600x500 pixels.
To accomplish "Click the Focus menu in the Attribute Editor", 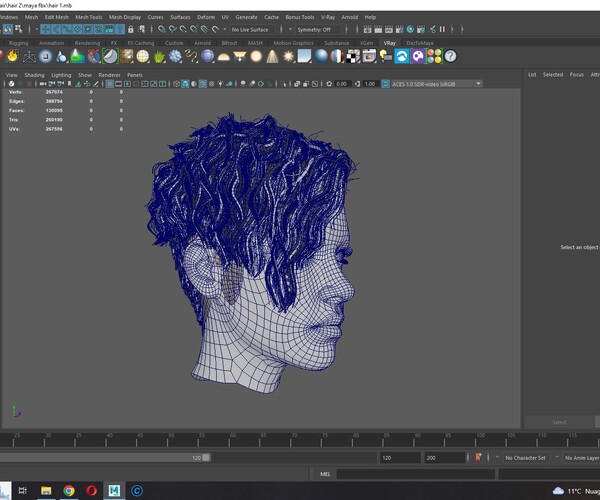I will [x=577, y=75].
